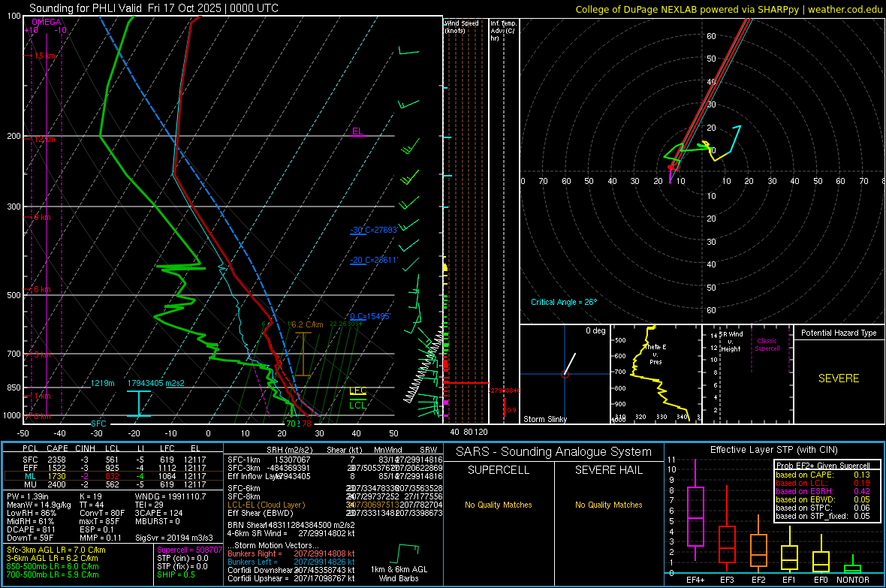
Task: Click the "STP (cin) = 0.0" value
Action: pos(182,558)
